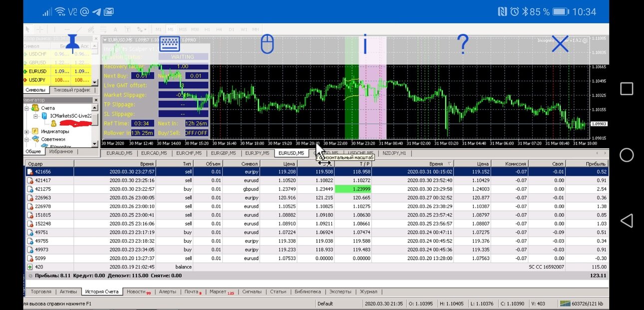The height and width of the screenshot is (310, 644).
Task: Select order 421275 buy gbpusd row
Action: pyautogui.click(x=316, y=189)
